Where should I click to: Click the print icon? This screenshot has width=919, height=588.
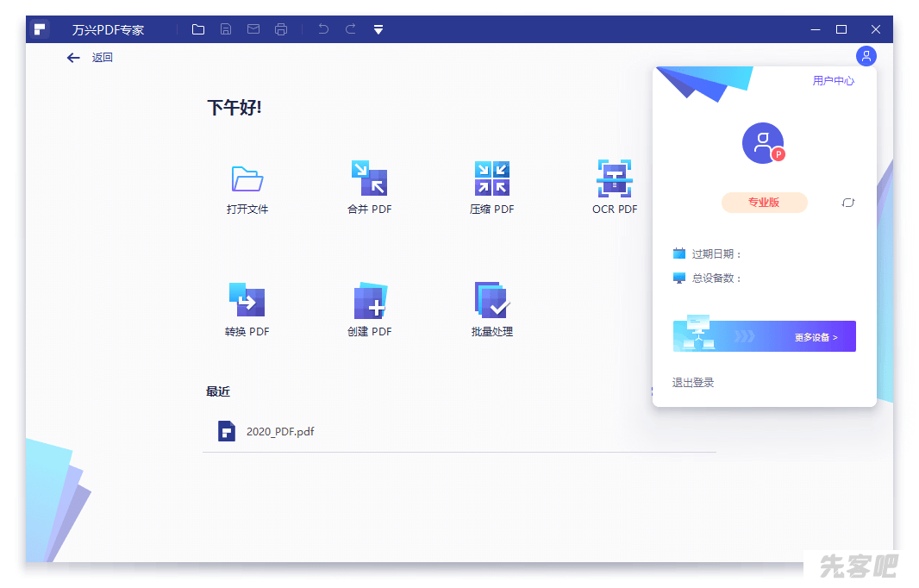[x=281, y=28]
